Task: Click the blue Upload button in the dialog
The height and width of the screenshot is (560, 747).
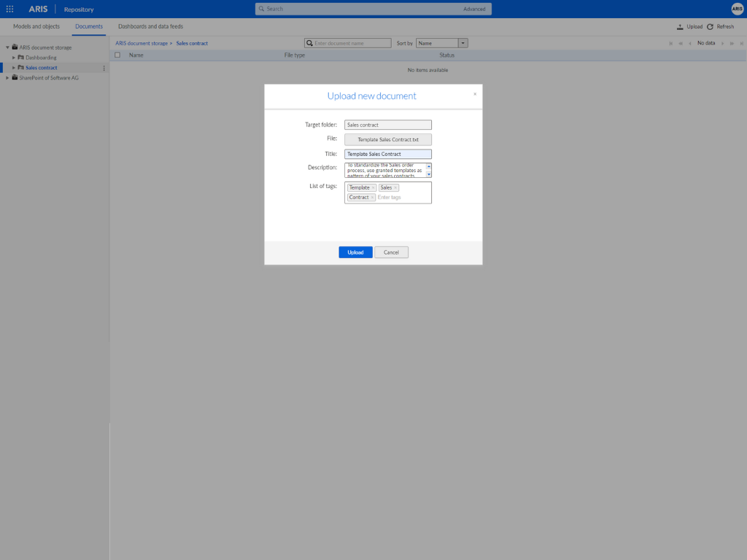Action: point(355,252)
